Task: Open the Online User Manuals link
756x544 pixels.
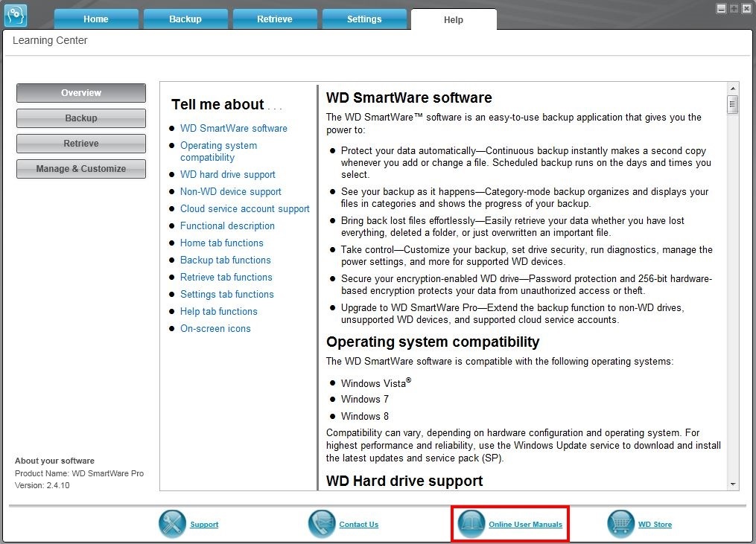Action: [x=526, y=524]
